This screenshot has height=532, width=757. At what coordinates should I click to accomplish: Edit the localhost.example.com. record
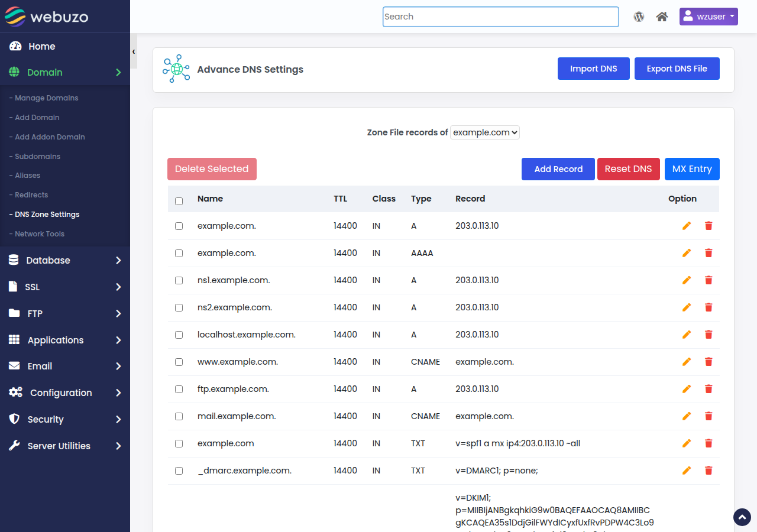tap(687, 335)
